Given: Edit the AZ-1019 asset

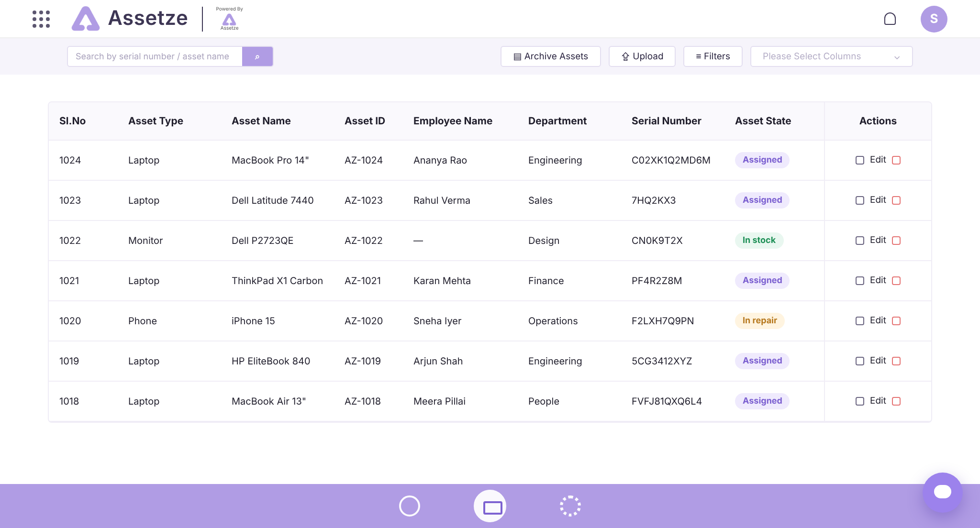Looking at the screenshot, I should pos(878,361).
